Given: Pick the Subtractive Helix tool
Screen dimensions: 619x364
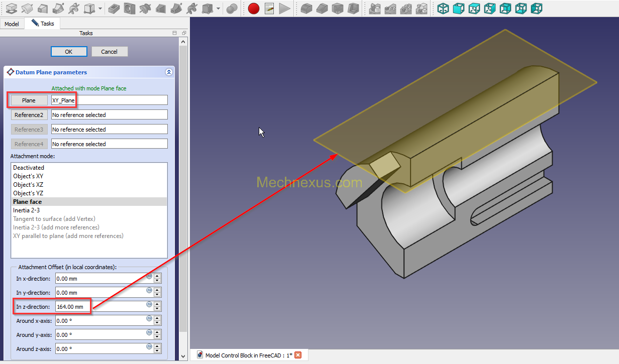Looking at the screenshot, I should point(192,8).
